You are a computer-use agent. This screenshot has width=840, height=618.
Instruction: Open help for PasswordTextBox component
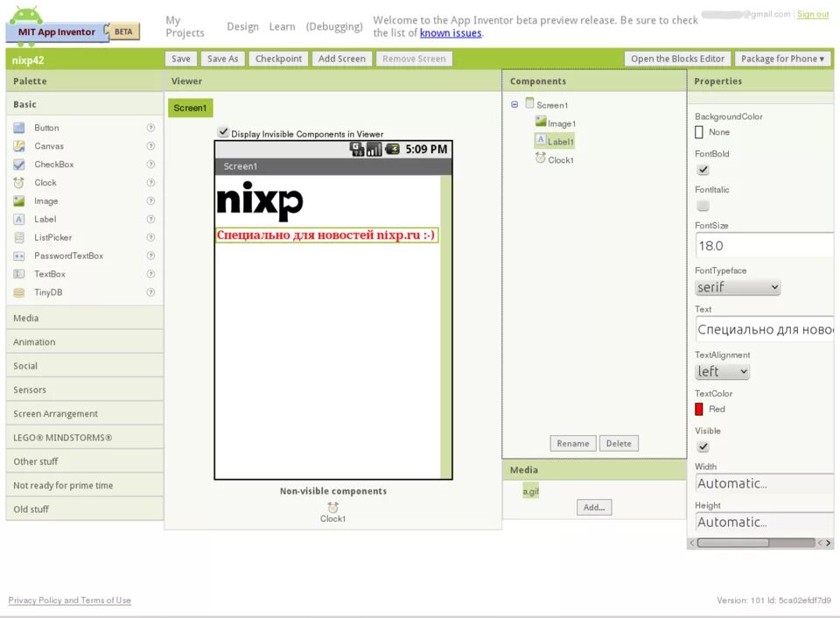pos(151,256)
